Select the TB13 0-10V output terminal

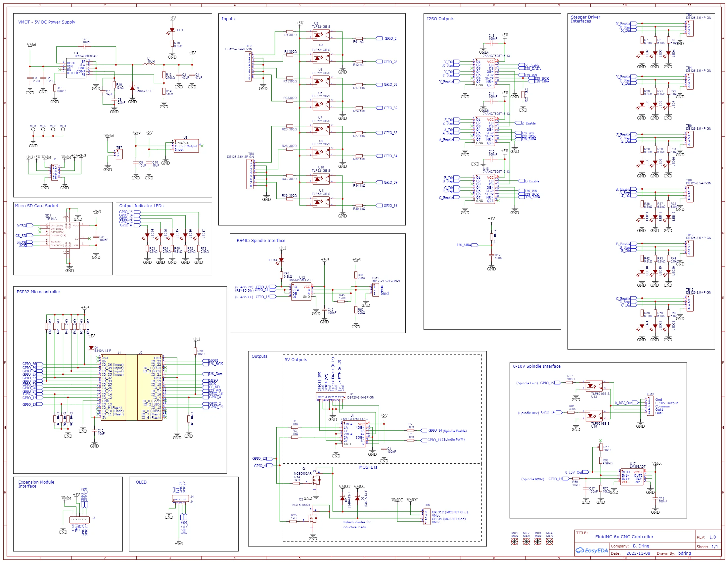click(x=650, y=406)
